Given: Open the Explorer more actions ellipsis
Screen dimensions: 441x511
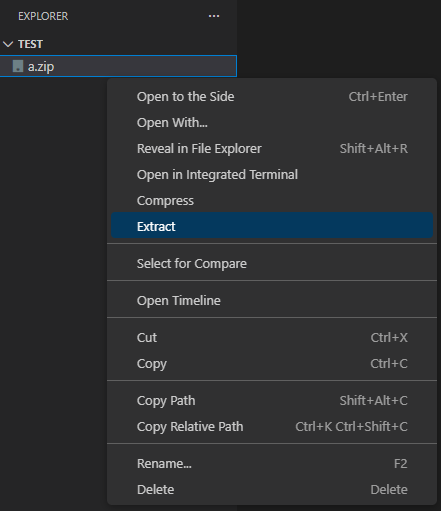Looking at the screenshot, I should point(214,16).
